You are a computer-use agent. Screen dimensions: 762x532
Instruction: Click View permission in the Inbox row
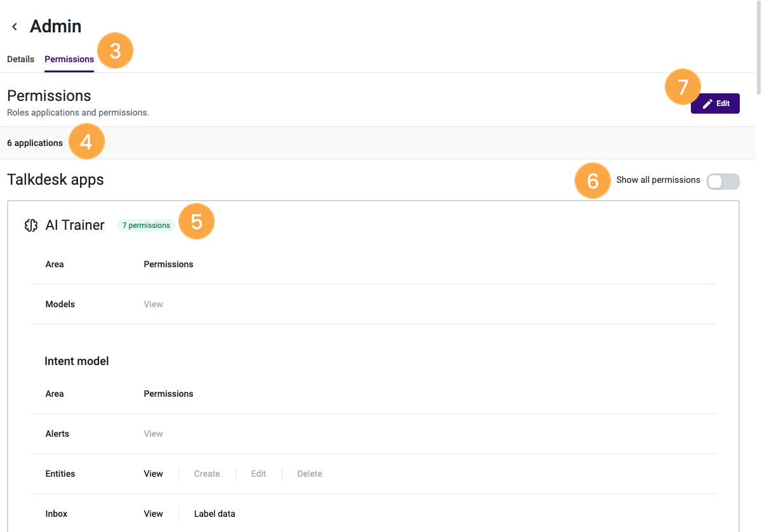tap(154, 514)
